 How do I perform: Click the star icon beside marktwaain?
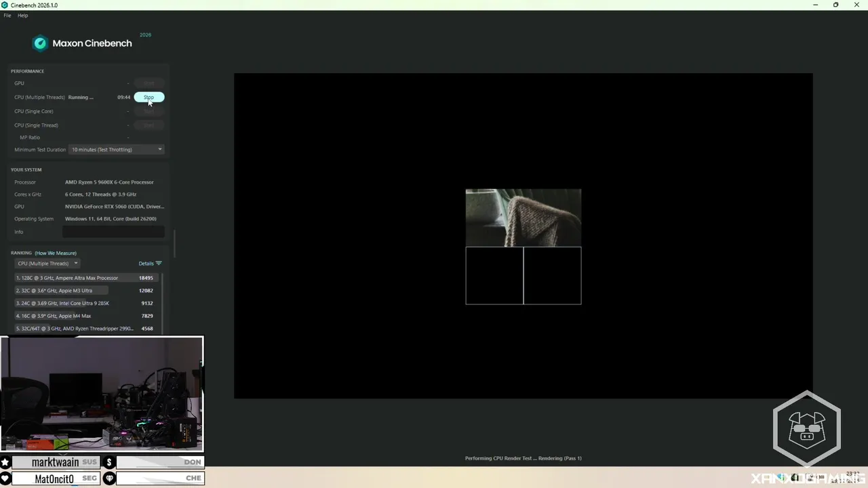pos(5,462)
